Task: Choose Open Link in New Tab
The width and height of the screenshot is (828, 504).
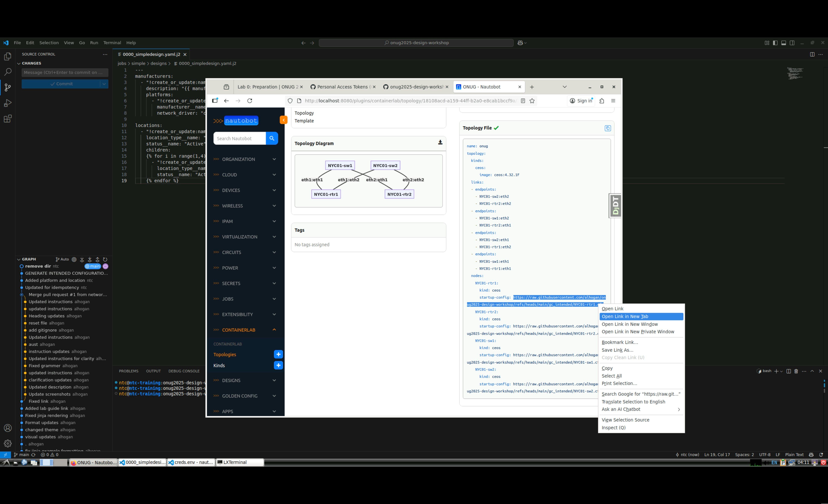Action: coord(625,317)
